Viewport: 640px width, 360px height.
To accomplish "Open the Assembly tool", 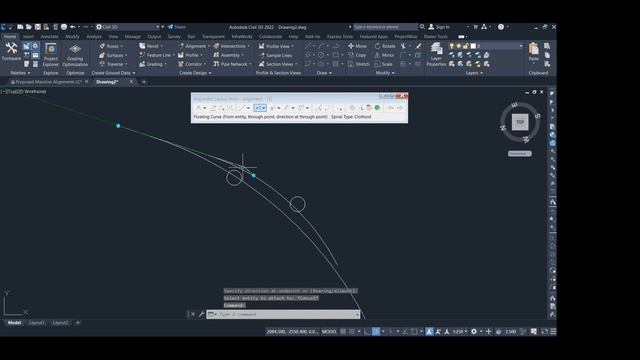I will pyautogui.click(x=228, y=55).
